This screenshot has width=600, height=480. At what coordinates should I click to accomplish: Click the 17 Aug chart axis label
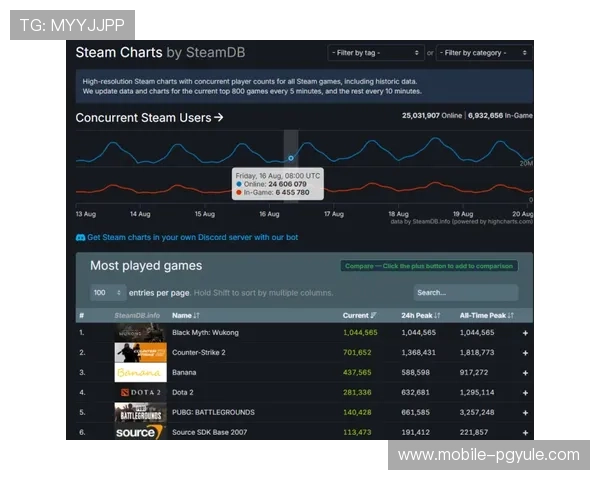tap(334, 214)
